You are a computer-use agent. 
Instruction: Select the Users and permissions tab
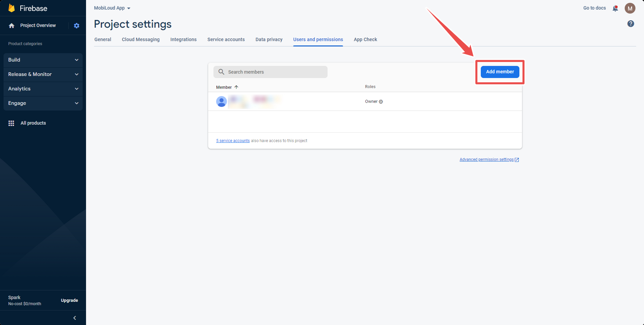tap(318, 40)
